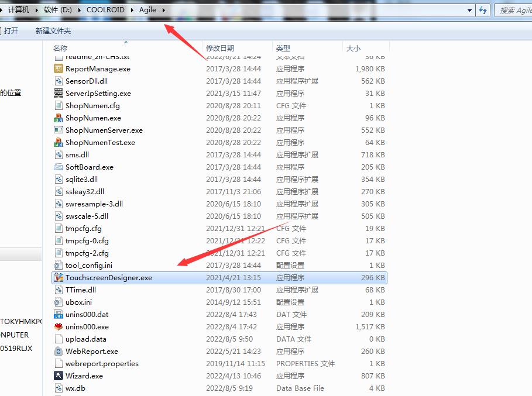
Task: Click the TTime.dll file icon
Action: pos(59,290)
